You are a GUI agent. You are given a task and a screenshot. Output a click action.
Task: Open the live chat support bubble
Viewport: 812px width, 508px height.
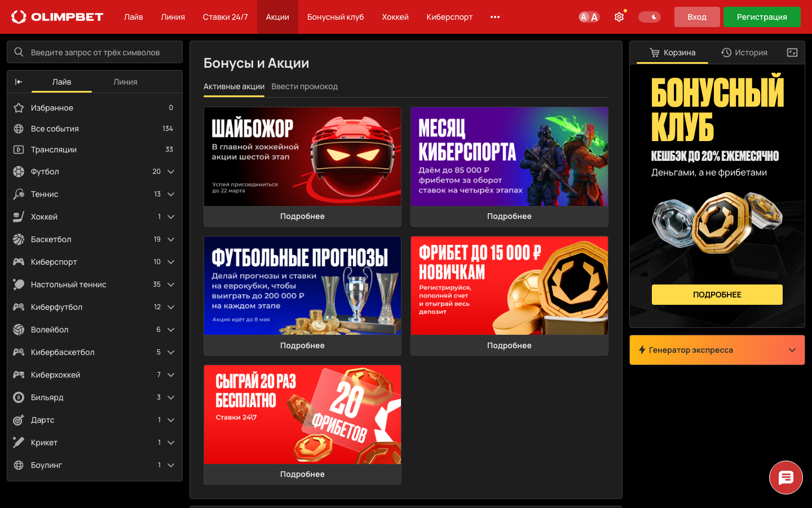click(785, 478)
